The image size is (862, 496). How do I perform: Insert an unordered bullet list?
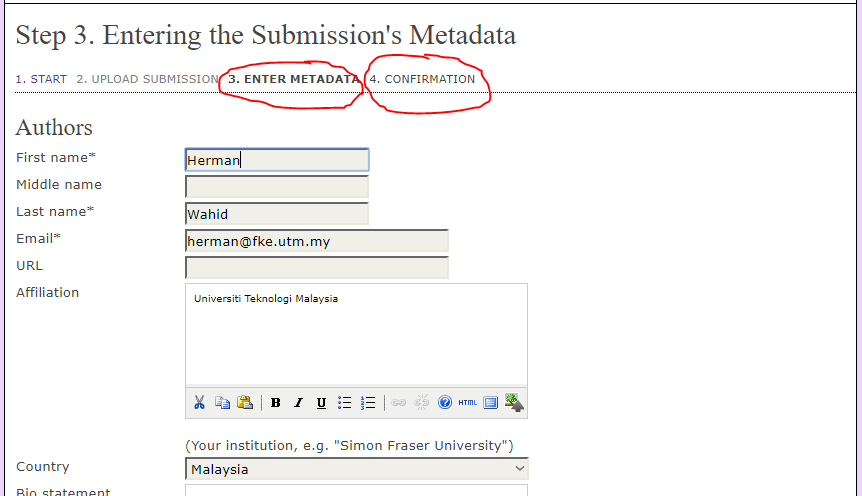click(x=345, y=403)
